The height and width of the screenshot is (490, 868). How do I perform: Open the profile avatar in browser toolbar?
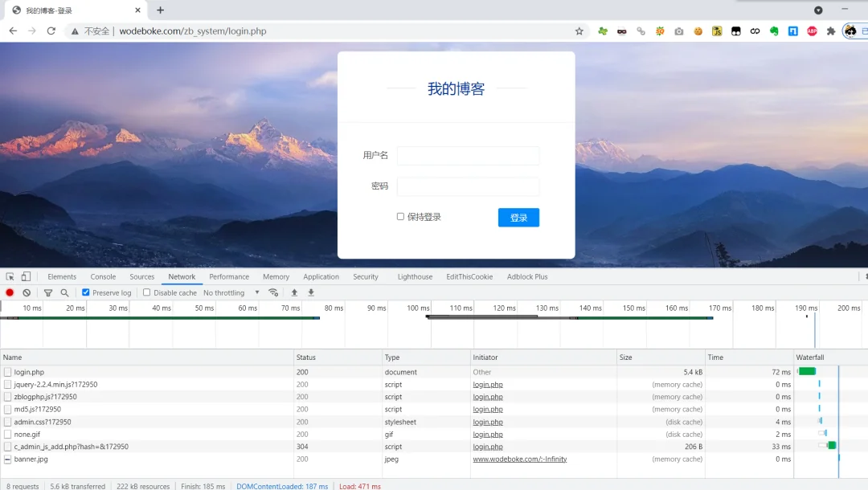pyautogui.click(x=850, y=31)
